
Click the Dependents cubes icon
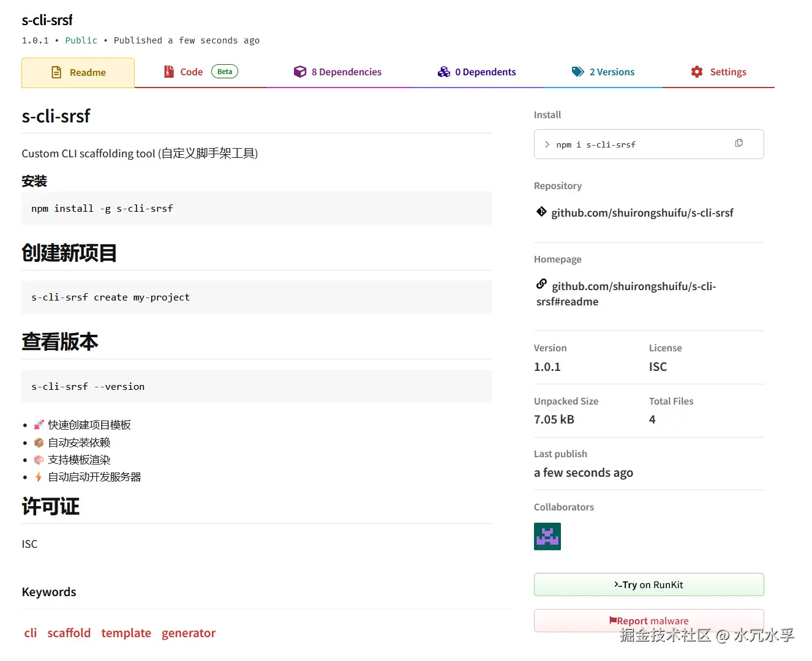(444, 72)
